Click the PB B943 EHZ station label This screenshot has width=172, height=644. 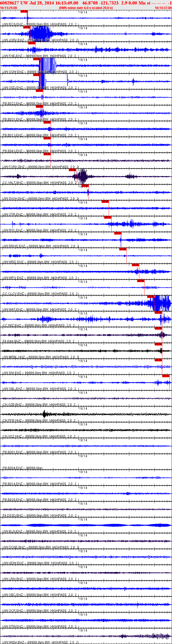(40, 151)
